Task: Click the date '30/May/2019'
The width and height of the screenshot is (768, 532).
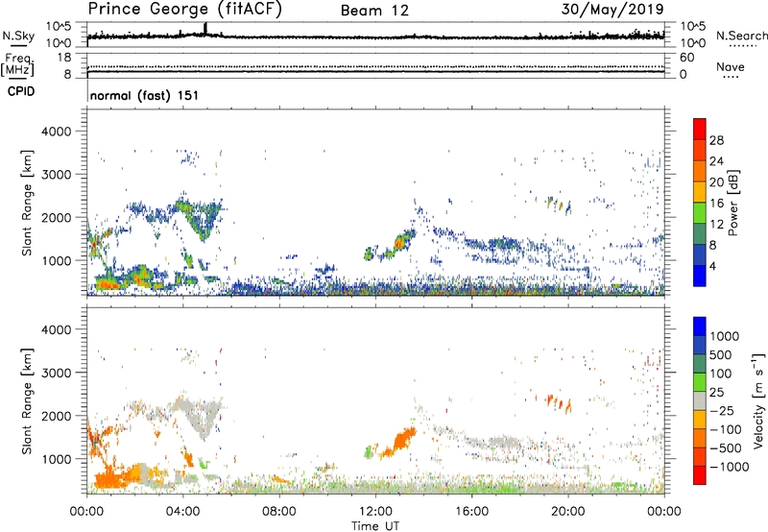Action: click(612, 10)
